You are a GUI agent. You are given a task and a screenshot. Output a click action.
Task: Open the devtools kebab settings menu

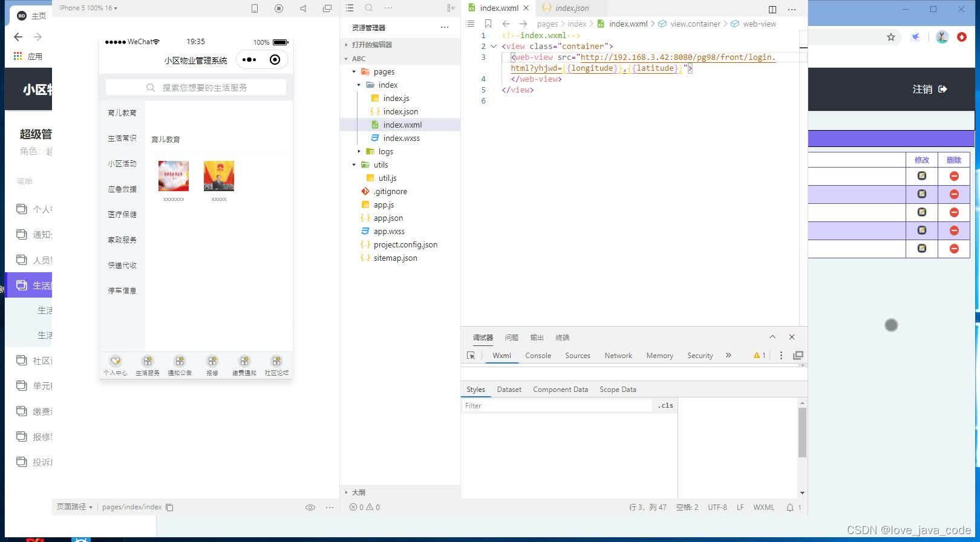[781, 355]
